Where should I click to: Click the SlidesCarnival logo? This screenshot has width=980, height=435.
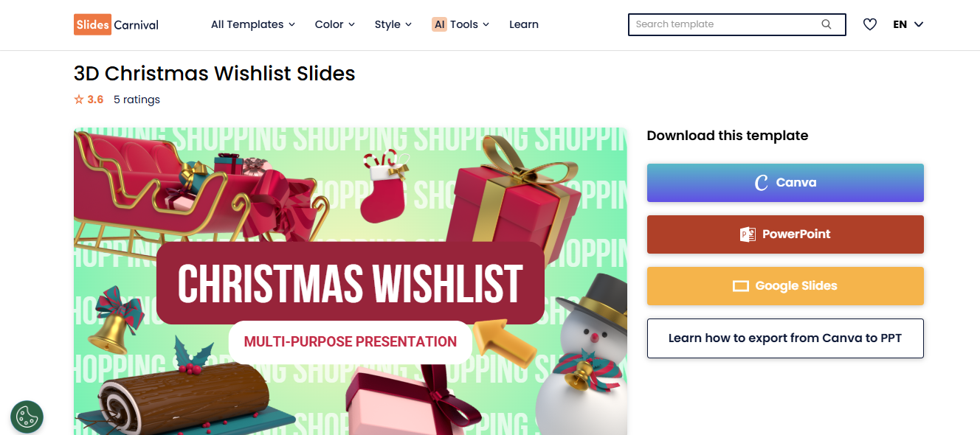click(x=116, y=24)
